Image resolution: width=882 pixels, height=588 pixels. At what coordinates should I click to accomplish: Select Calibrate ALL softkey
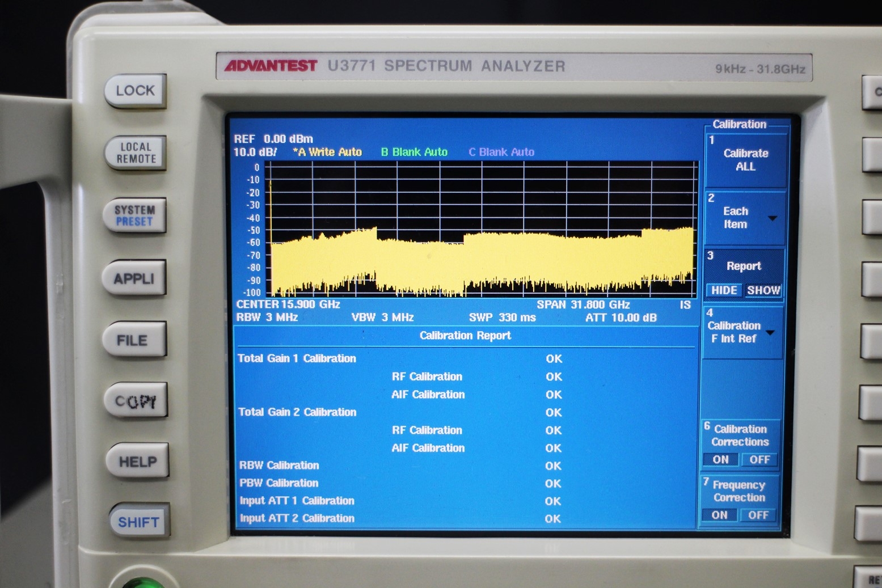[745, 160]
